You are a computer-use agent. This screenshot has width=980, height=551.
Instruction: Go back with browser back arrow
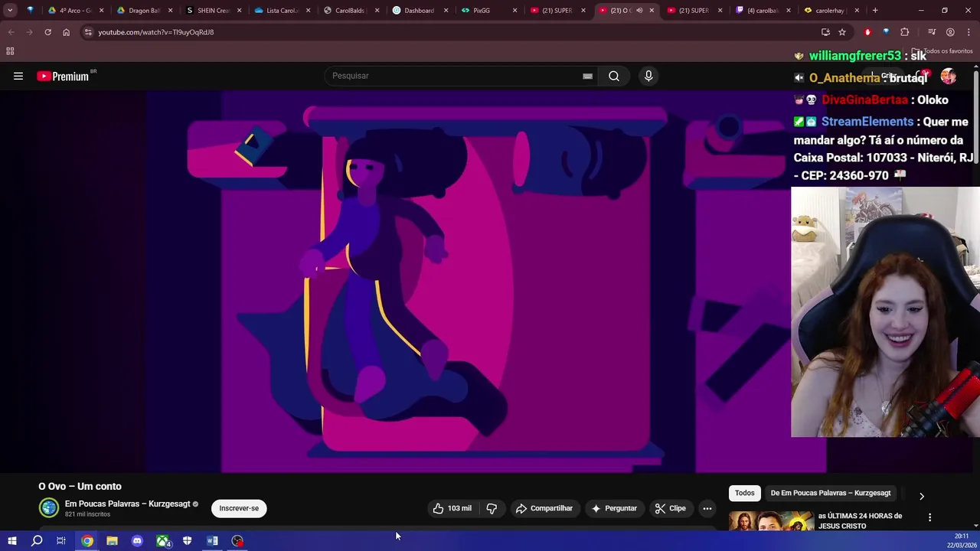(11, 32)
